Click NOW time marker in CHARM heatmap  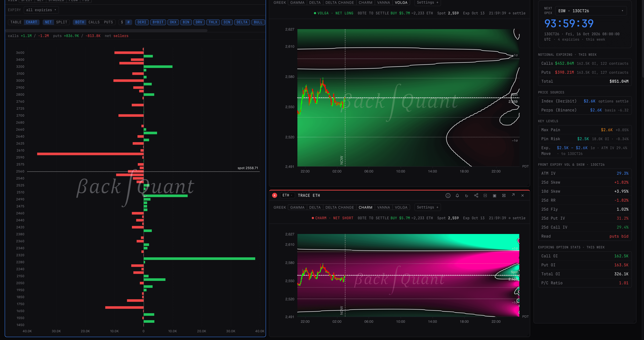point(342,311)
